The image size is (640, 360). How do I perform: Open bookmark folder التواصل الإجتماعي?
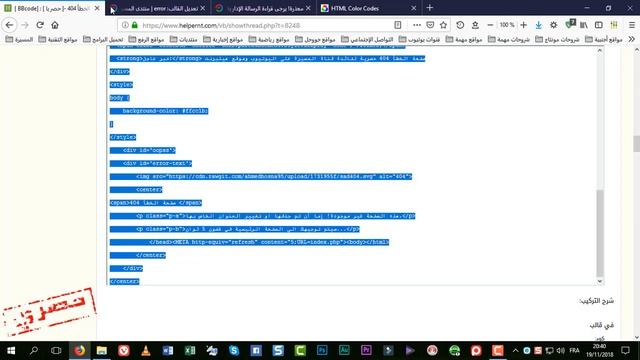click(x=367, y=39)
